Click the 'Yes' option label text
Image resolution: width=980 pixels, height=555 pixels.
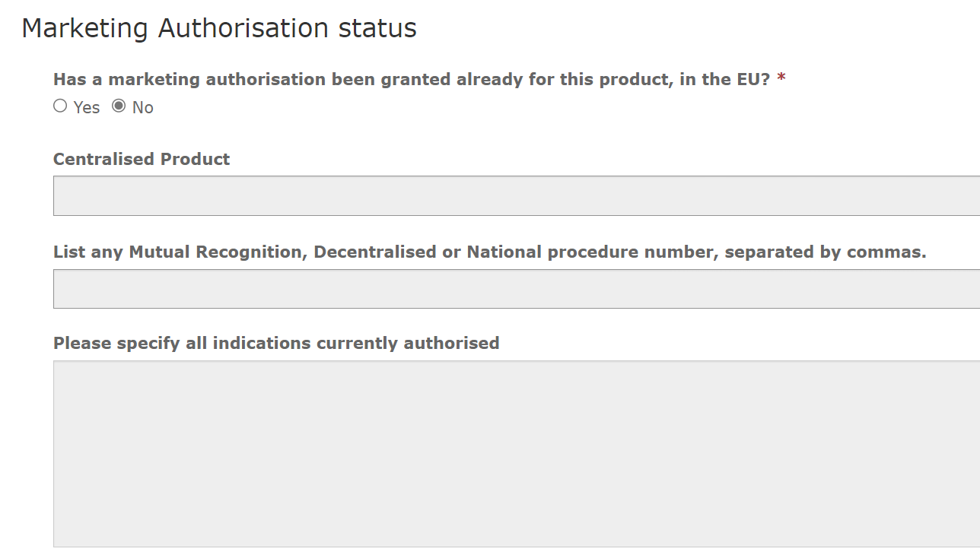tap(87, 108)
